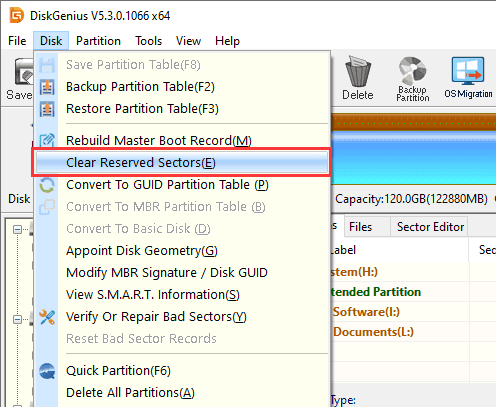The height and width of the screenshot is (407, 496).
Task: Launch the OS Migration tool
Action: pos(468,78)
